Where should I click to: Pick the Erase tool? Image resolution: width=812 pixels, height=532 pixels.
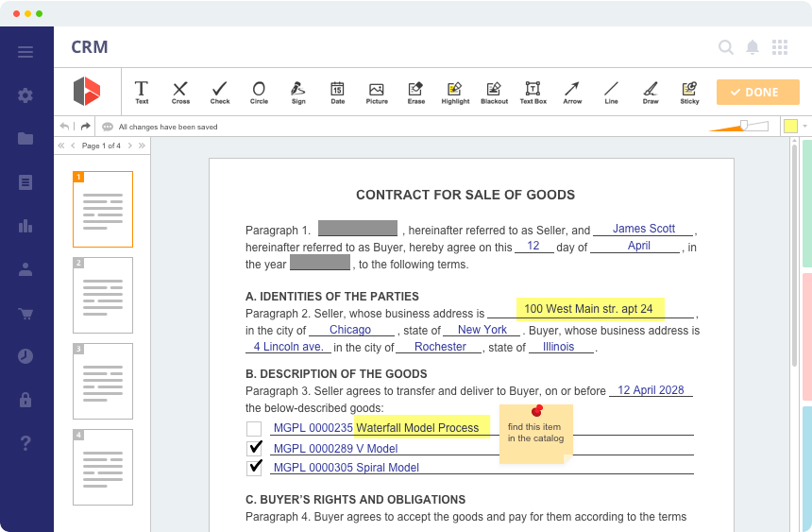point(415,92)
